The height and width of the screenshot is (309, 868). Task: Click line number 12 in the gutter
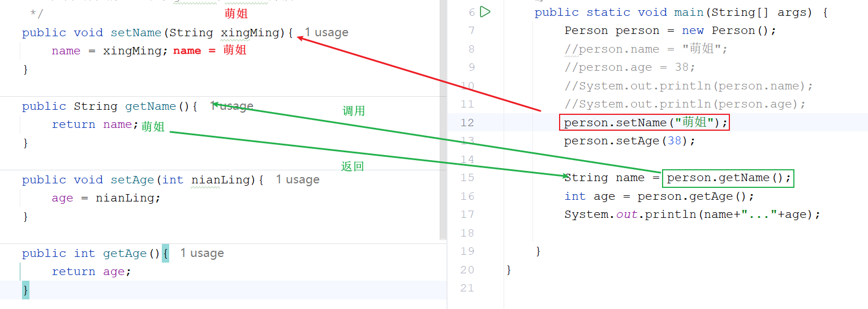467,123
